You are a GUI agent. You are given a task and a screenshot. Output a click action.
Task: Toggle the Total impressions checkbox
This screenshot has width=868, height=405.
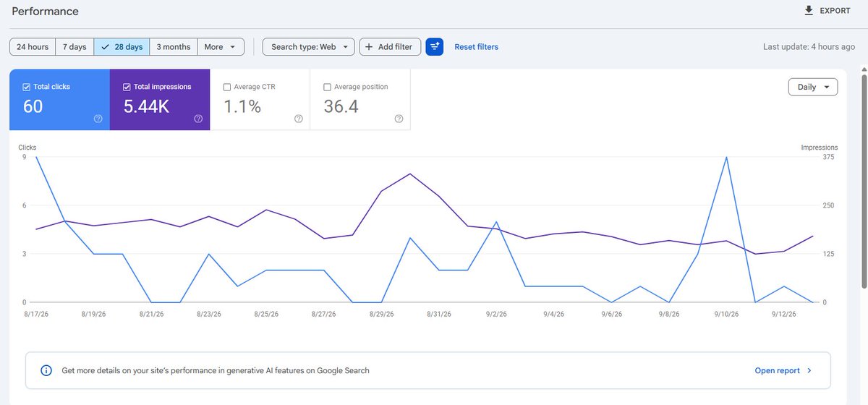127,87
